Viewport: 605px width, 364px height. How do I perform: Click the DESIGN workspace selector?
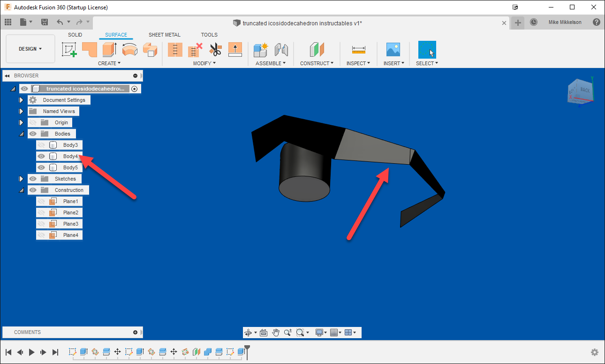30,48
